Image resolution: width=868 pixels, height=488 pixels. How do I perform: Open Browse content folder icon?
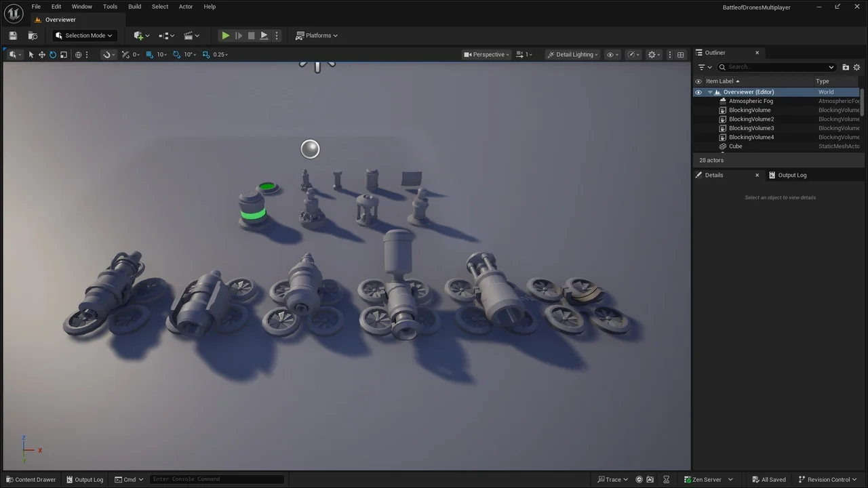pyautogui.click(x=33, y=35)
